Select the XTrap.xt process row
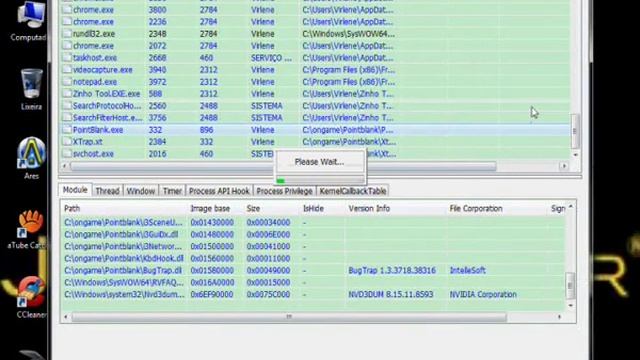The height and width of the screenshot is (360, 640). (x=315, y=142)
